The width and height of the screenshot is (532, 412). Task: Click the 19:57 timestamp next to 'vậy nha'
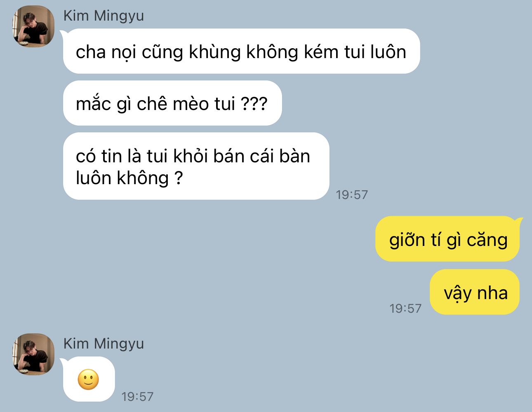(405, 308)
